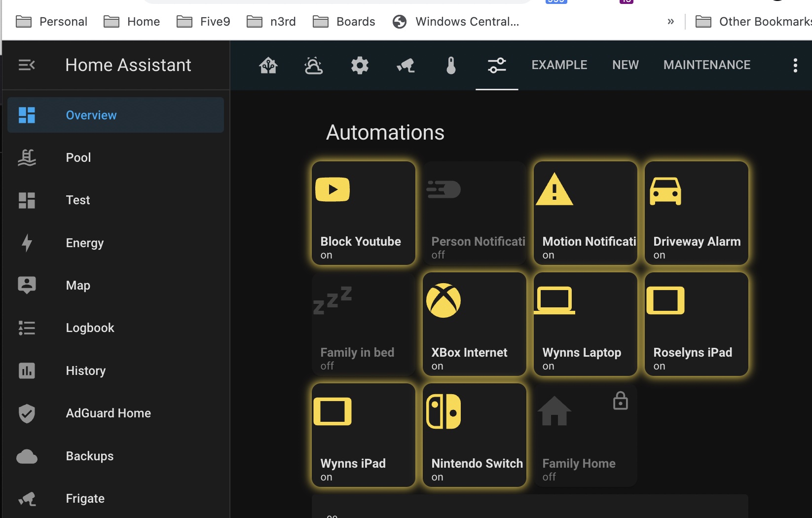Expand the hidden bookmarks chevron
Viewport: 812px width, 518px height.
click(670, 22)
